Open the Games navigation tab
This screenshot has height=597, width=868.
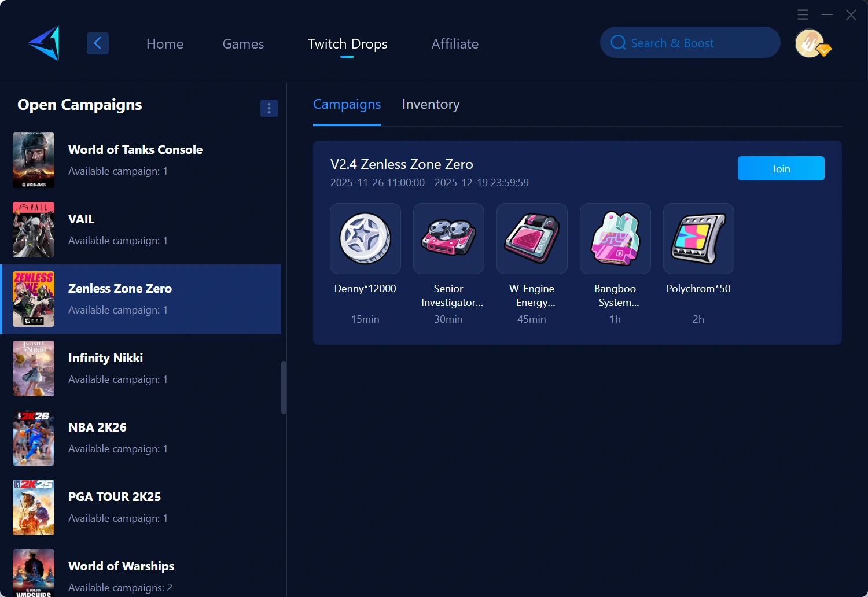tap(243, 44)
